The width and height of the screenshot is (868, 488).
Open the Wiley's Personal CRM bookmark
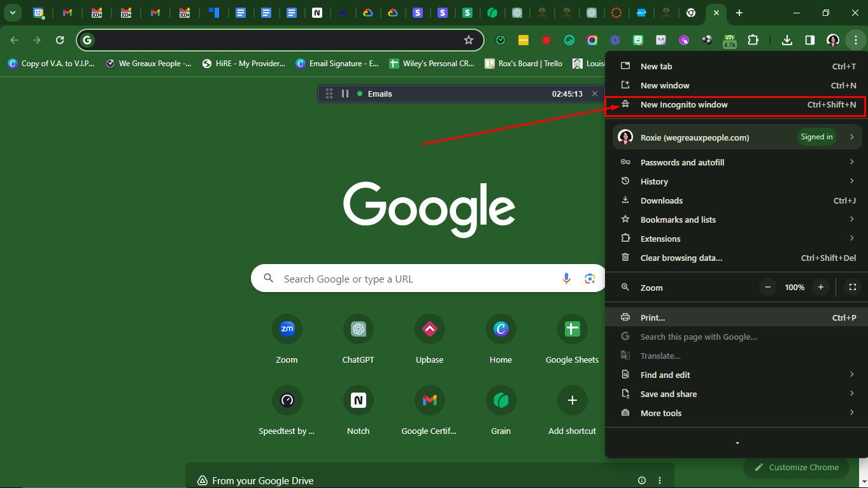tap(432, 63)
